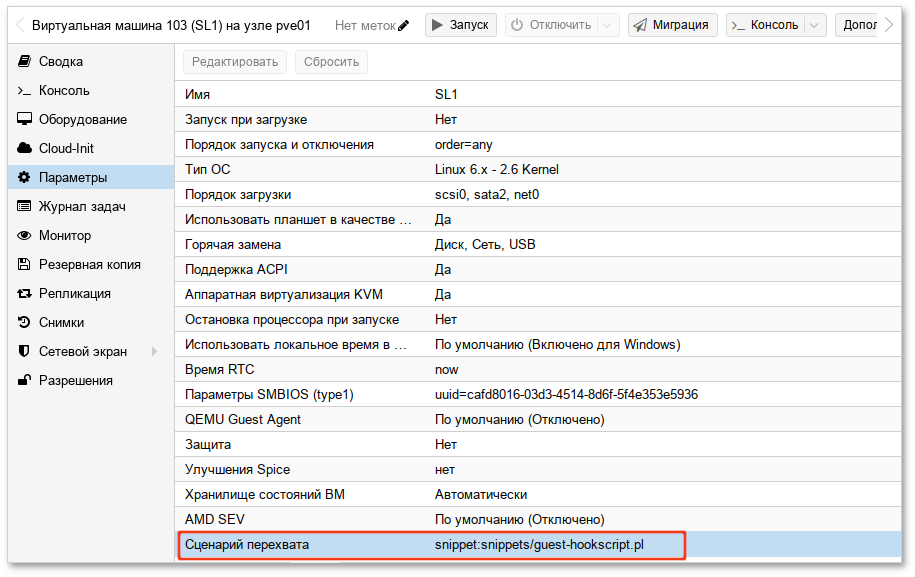Open the Монитор section in sidebar
Image resolution: width=915 pixels, height=577 pixels.
(65, 236)
